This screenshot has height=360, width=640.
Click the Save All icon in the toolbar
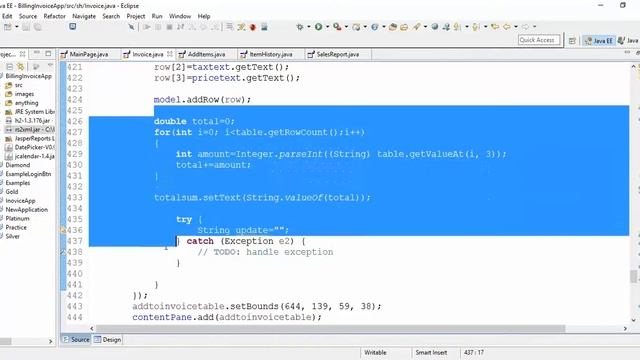[37, 27]
